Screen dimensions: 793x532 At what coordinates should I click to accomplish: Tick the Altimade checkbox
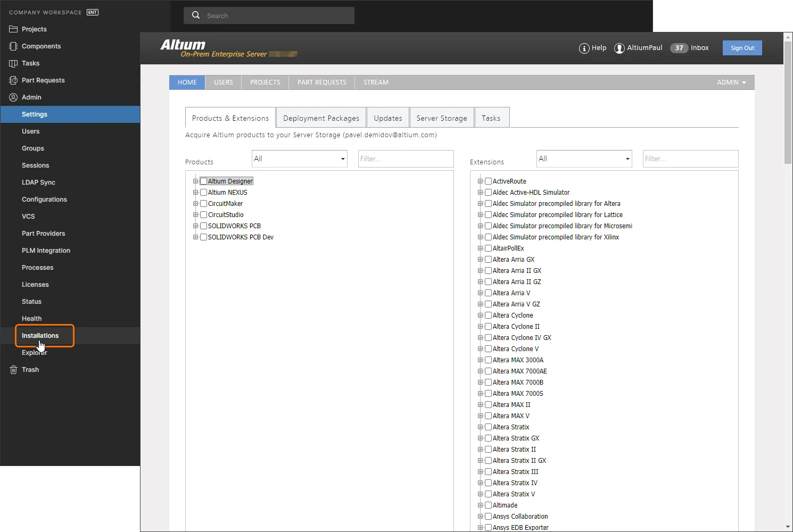(488, 505)
